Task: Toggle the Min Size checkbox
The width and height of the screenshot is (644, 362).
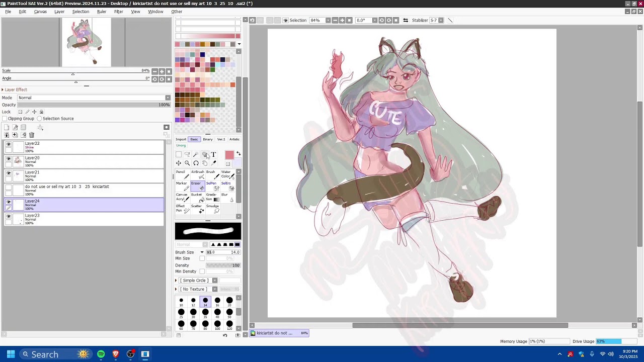Action: pyautogui.click(x=202, y=258)
